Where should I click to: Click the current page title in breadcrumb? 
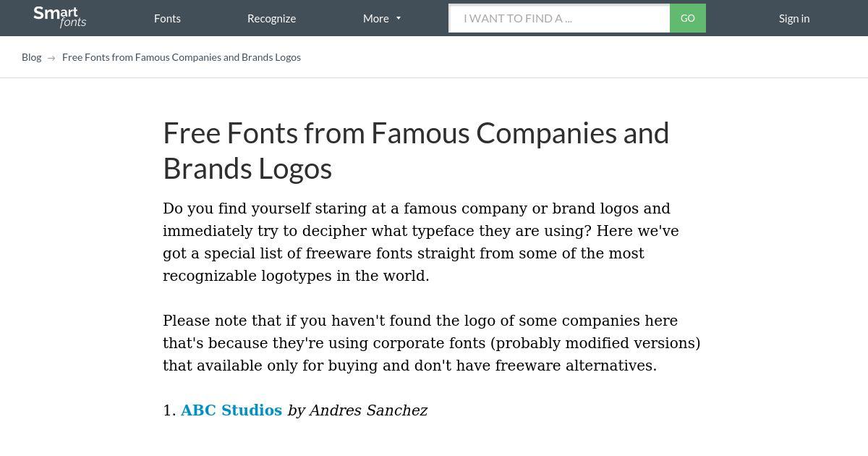coord(182,57)
